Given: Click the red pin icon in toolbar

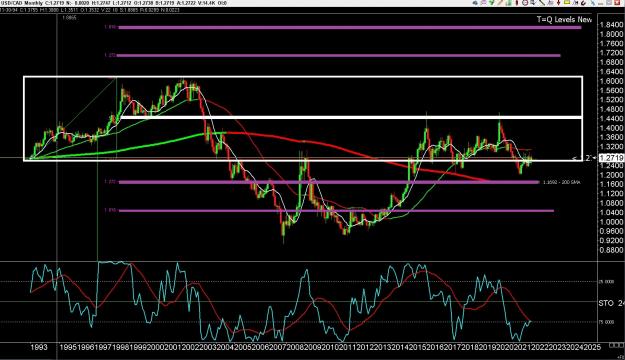Looking at the screenshot, I should pos(517,2).
